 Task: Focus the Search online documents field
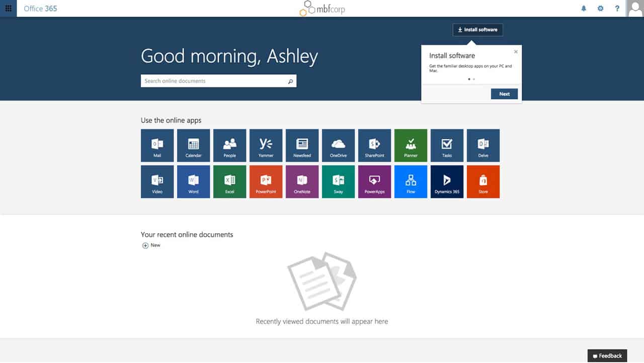[x=218, y=81]
